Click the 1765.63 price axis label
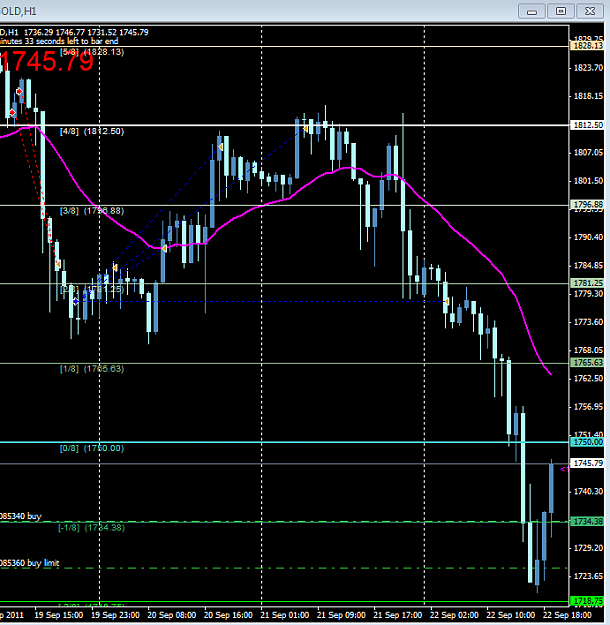The width and height of the screenshot is (610, 625). point(588,362)
